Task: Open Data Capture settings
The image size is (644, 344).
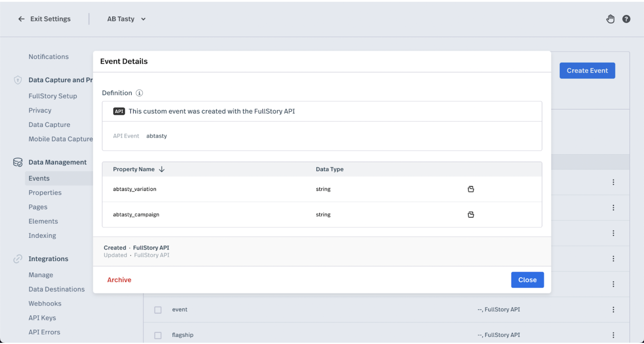Action: (49, 125)
